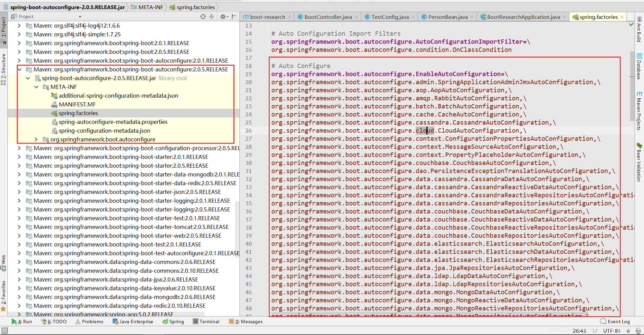Collapse the spring-boot-autoconfigure-2.0.5.RELEASE.jar node
This screenshot has width=644, height=335.
point(28,78)
